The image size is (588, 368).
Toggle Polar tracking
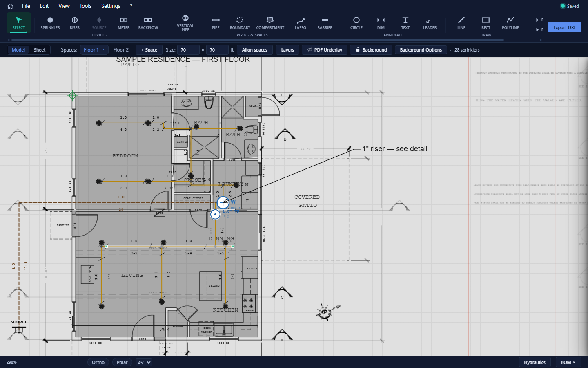coord(122,362)
